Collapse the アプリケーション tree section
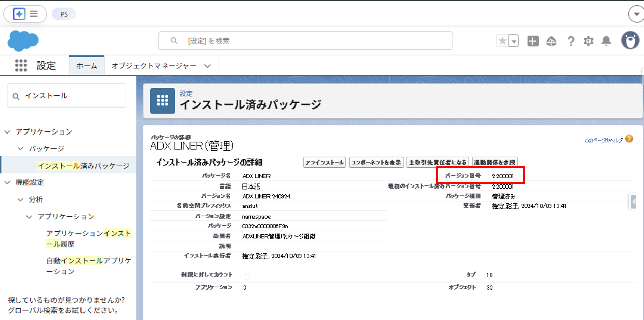Screen dimensions: 644x320 [7, 132]
